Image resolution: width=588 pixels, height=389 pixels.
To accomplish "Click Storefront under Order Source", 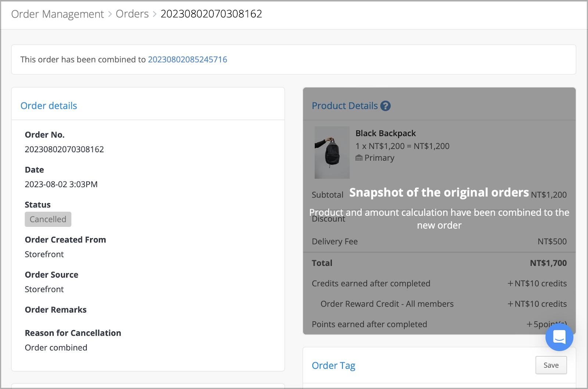I will [x=44, y=289].
